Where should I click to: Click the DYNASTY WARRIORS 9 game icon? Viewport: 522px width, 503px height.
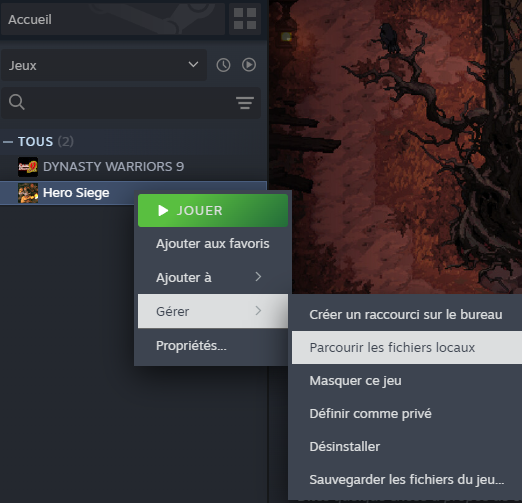pyautogui.click(x=28, y=167)
